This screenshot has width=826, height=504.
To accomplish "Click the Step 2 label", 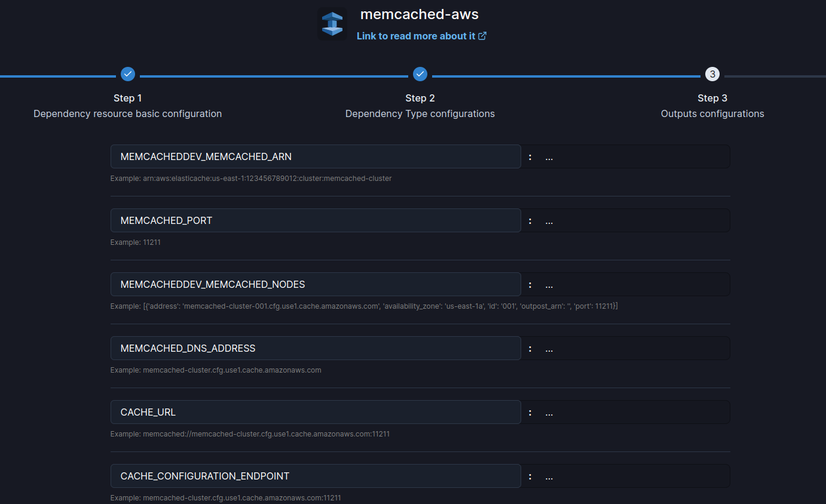I will point(420,98).
